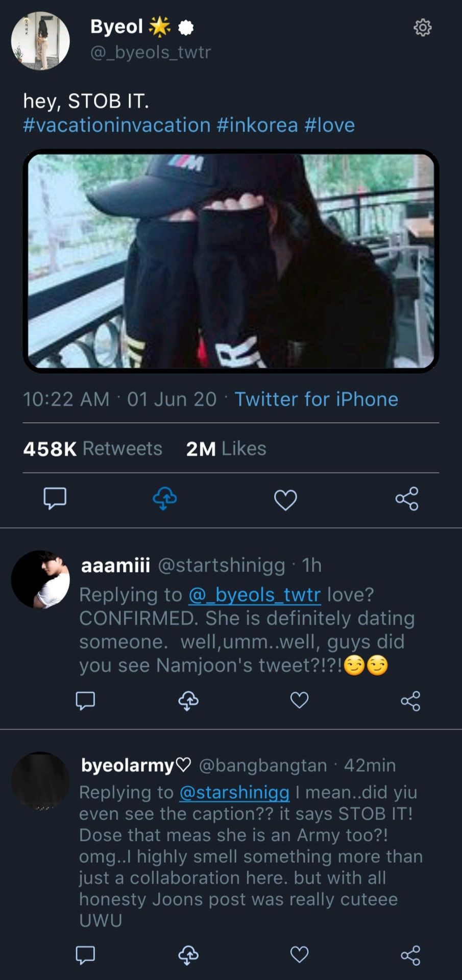Open the #inkorea hashtag
Viewport: 462px width, 980px height.
pos(257,125)
